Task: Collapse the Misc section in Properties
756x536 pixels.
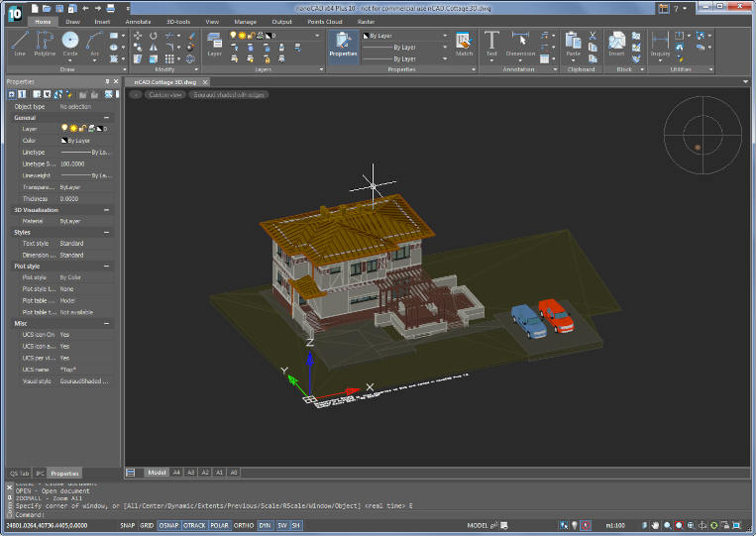Action: point(107,323)
